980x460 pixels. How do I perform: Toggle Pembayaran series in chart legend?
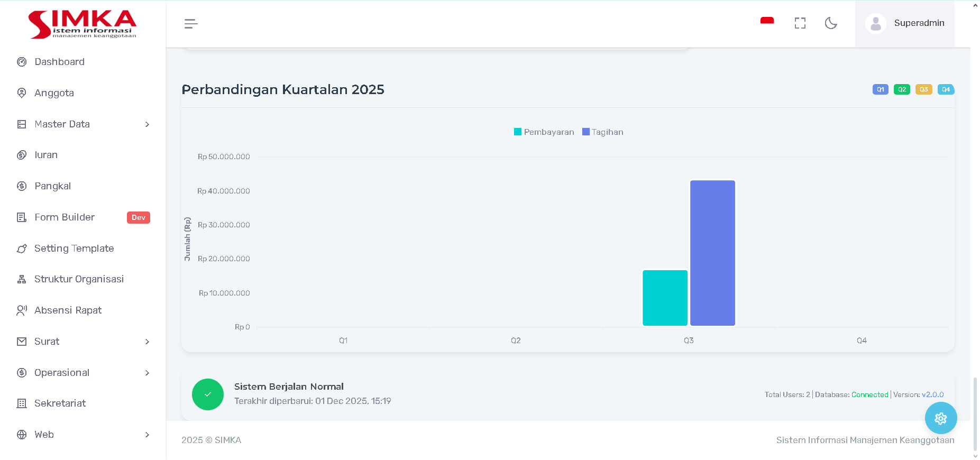544,132
